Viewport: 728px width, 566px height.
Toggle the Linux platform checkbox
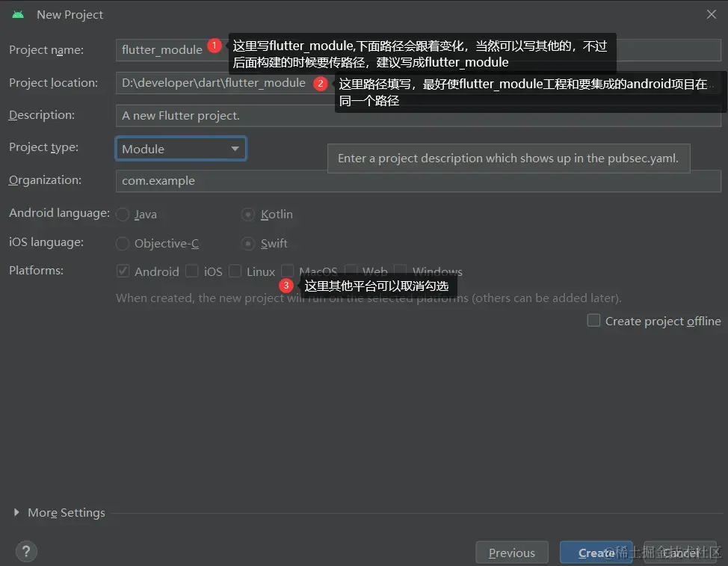coord(235,271)
